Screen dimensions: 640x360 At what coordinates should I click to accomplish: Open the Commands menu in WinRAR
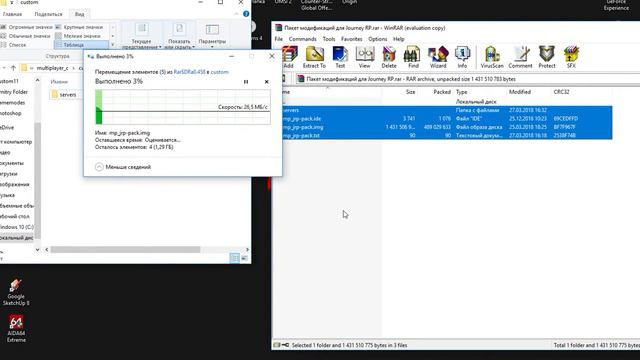302,39
